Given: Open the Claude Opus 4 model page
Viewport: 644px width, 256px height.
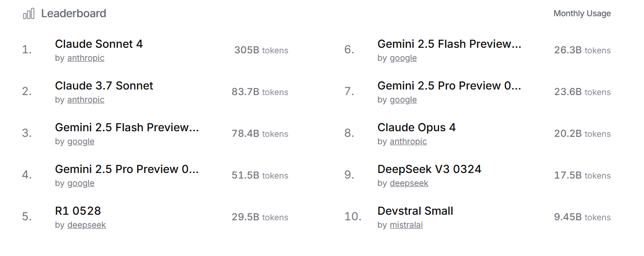Looking at the screenshot, I should click(x=417, y=128).
